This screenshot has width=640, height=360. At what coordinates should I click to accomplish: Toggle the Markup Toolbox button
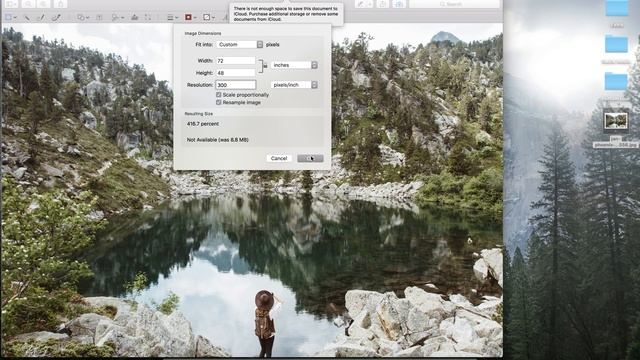tap(399, 4)
